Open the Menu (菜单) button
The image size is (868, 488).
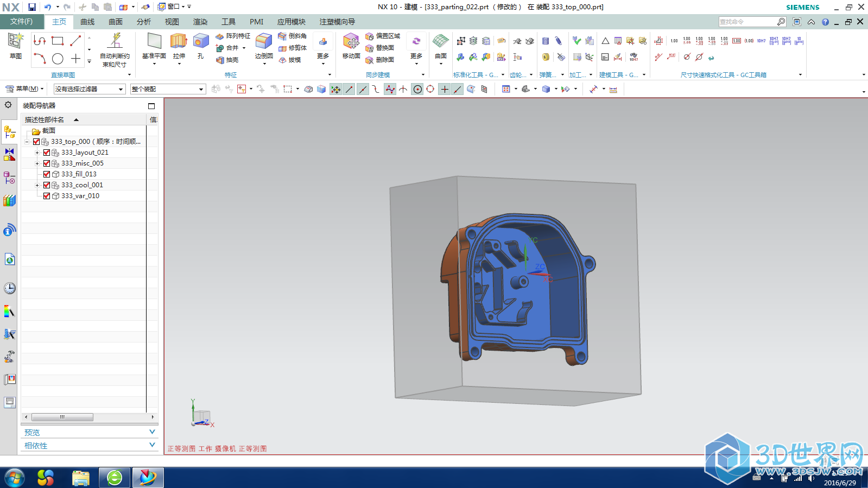coord(24,88)
